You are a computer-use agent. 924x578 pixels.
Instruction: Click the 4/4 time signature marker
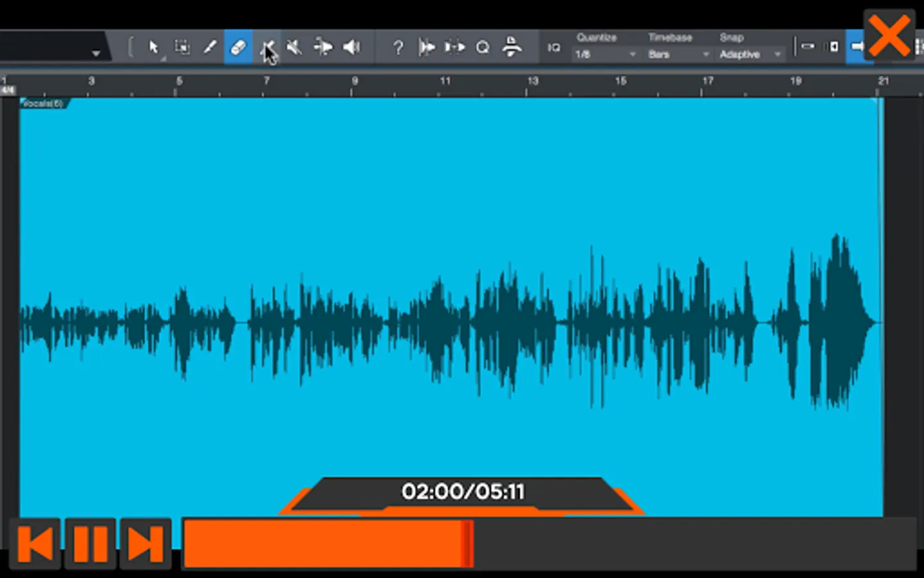pyautogui.click(x=8, y=91)
